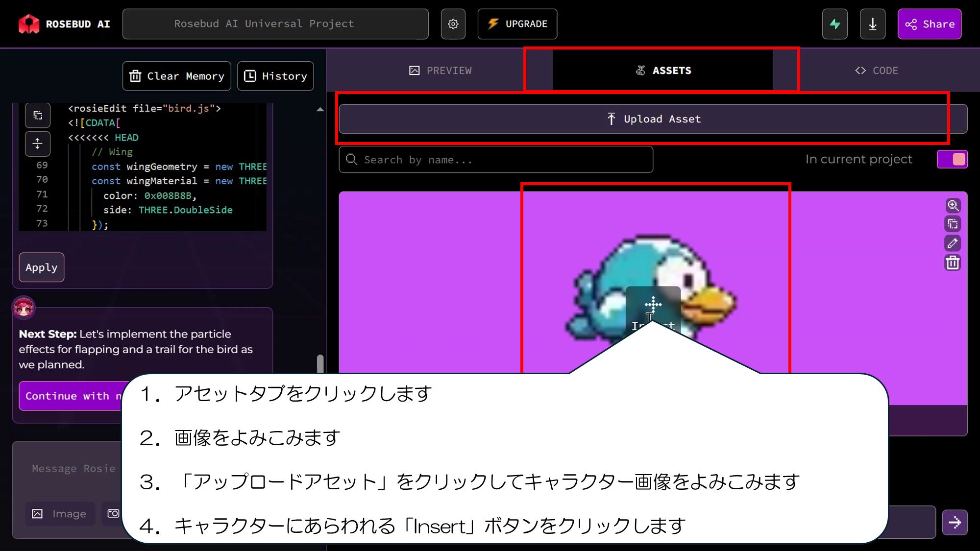Image resolution: width=980 pixels, height=551 pixels.
Task: Click the green lightning bolt icon
Action: pyautogui.click(x=835, y=24)
